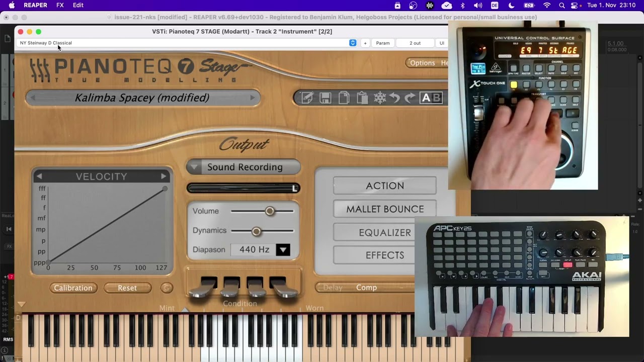This screenshot has width=644, height=362.
Task: Open the EQUALIZER section
Action: coord(374,232)
